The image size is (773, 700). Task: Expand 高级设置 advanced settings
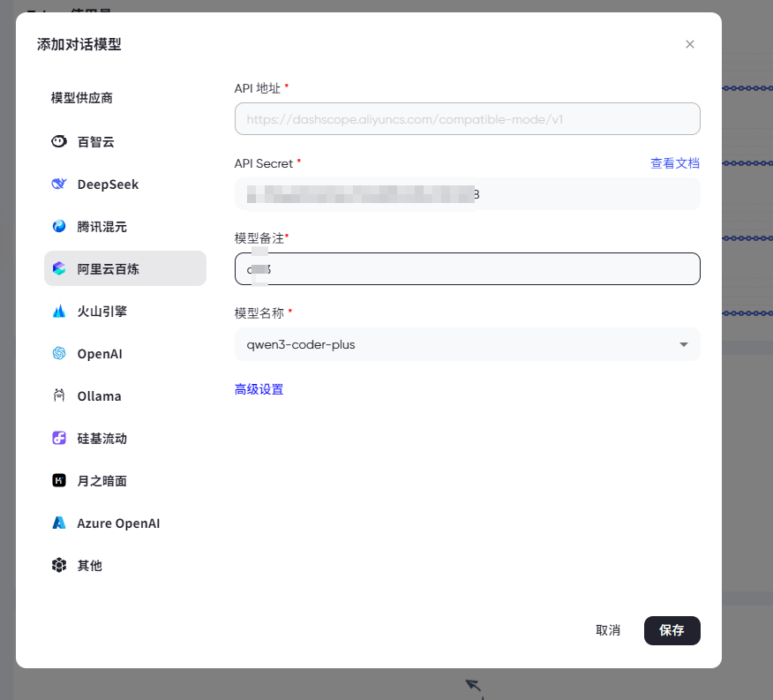[x=259, y=389]
